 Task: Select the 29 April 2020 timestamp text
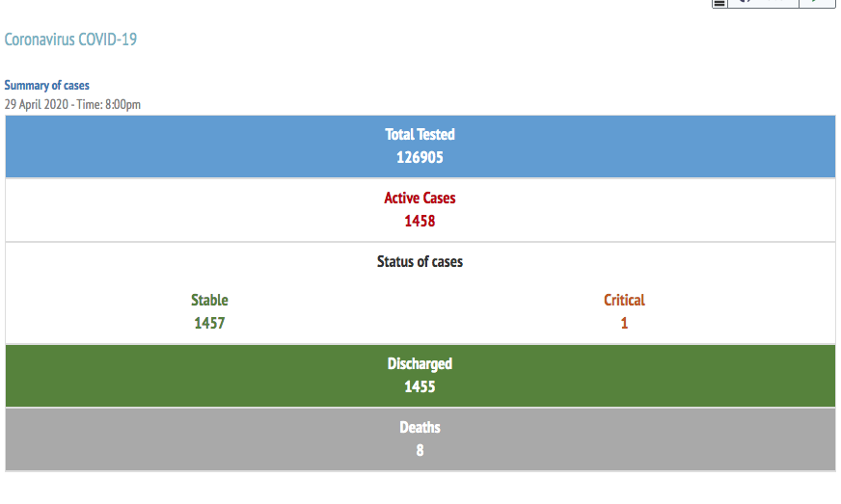coord(72,104)
